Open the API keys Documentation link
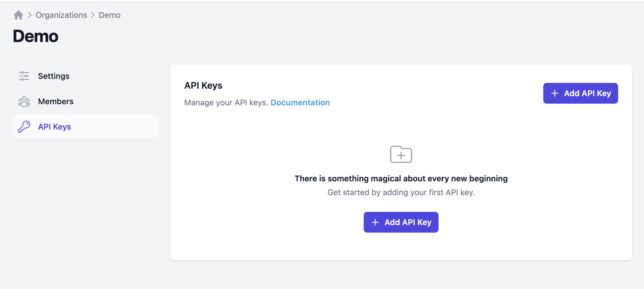 300,102
